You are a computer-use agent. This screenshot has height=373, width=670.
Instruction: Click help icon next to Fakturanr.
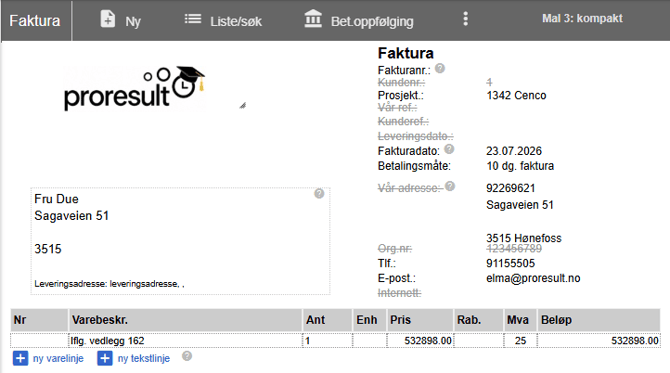440,68
